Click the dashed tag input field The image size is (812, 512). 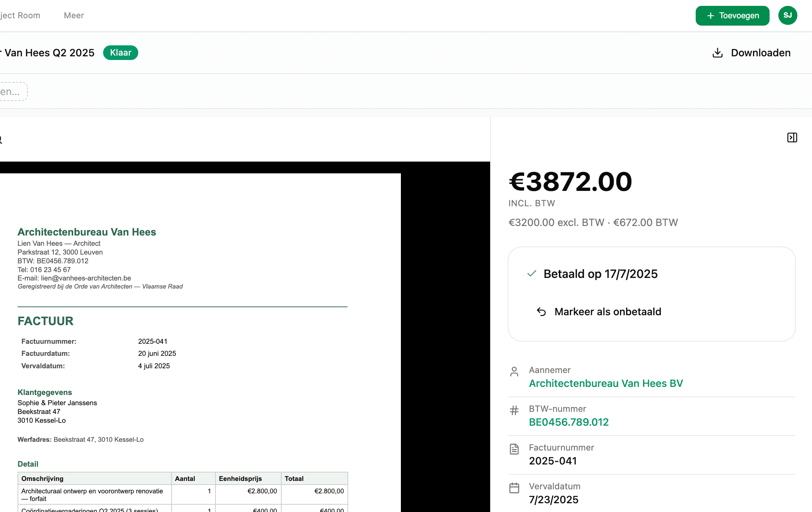click(13, 91)
